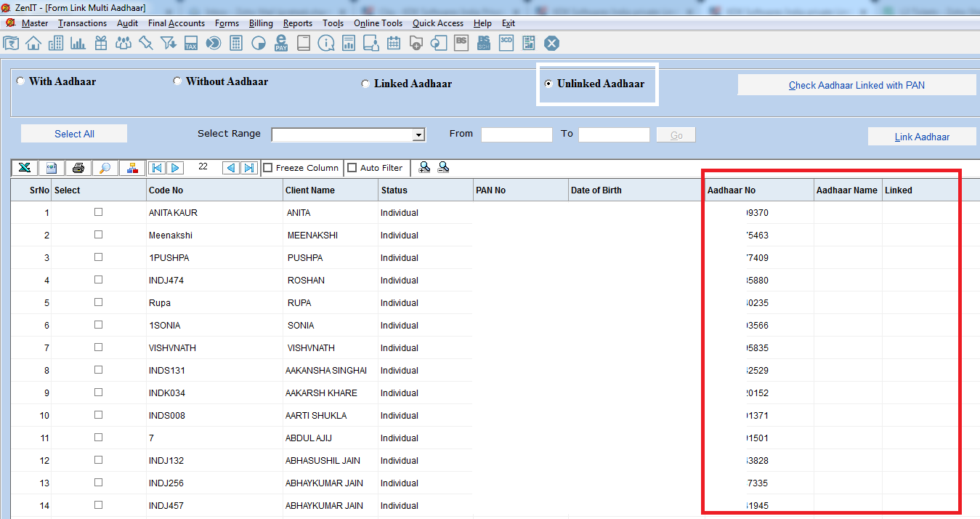Click the e-PAY toolbar icon
This screenshot has height=519, width=980.
tap(281, 43)
